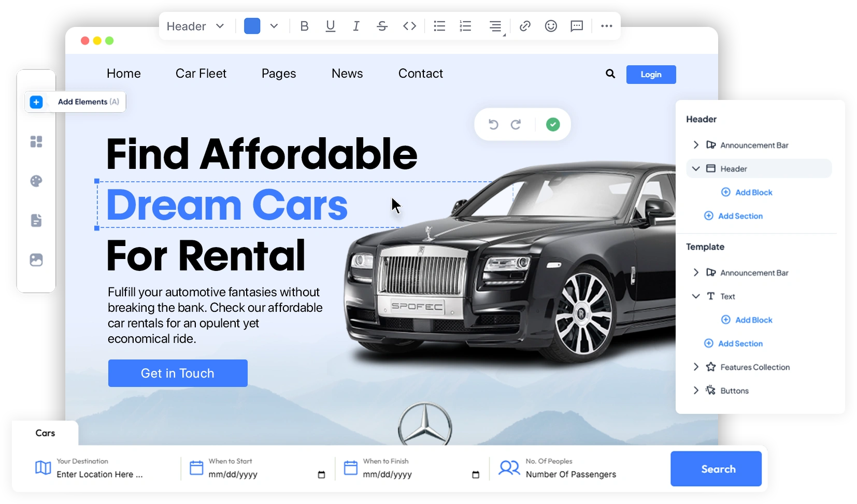The width and height of the screenshot is (857, 504).
Task: Apply underline formatting
Action: (x=330, y=26)
